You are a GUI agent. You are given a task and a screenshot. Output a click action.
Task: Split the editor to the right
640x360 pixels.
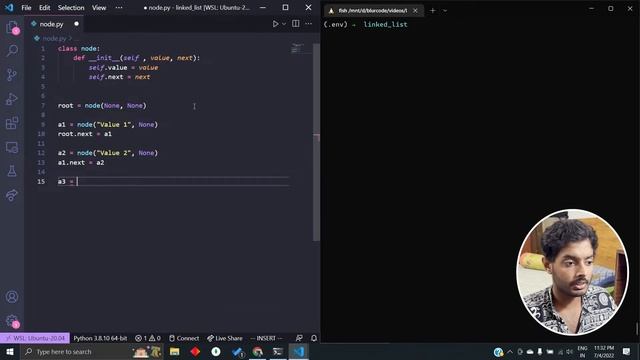coord(296,24)
